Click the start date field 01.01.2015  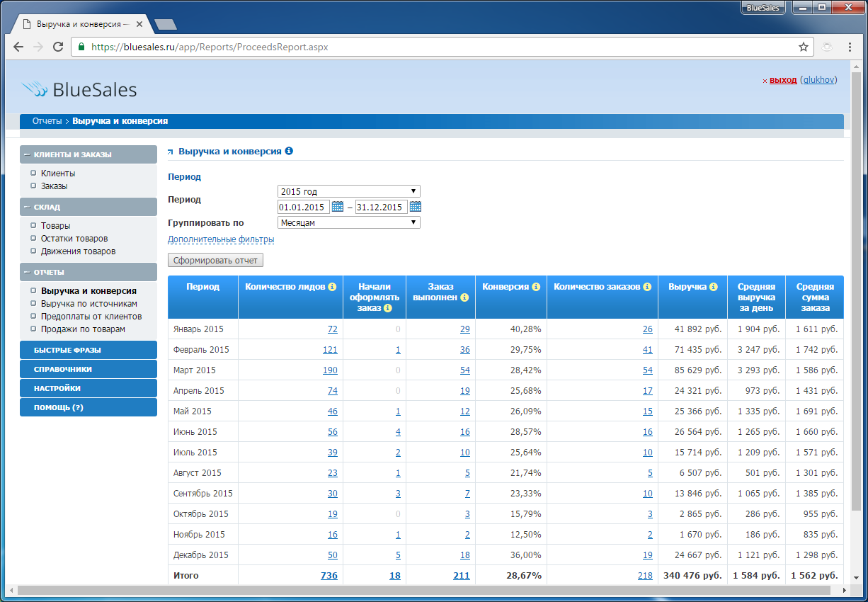303,207
